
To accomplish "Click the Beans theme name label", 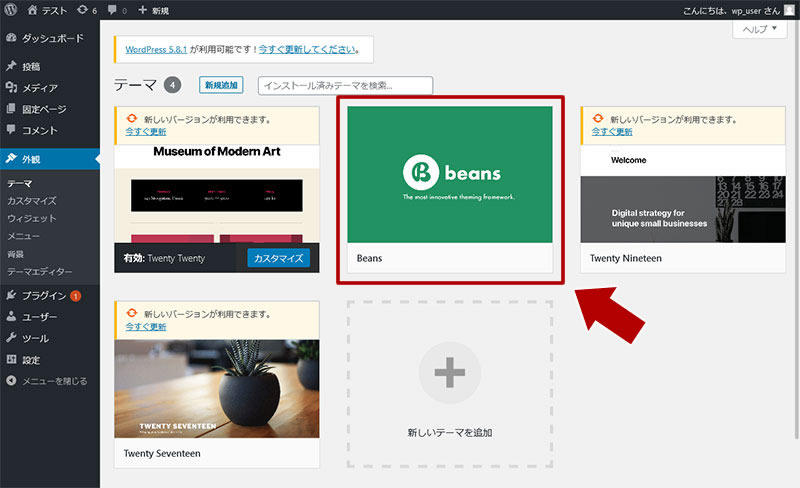I will point(369,258).
